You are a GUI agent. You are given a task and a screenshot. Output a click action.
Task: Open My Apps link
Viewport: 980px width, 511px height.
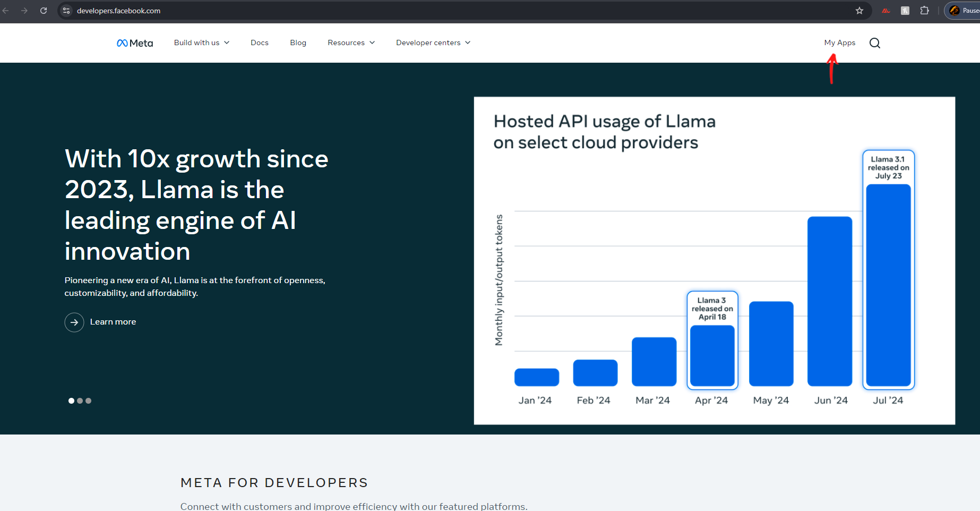tap(839, 42)
